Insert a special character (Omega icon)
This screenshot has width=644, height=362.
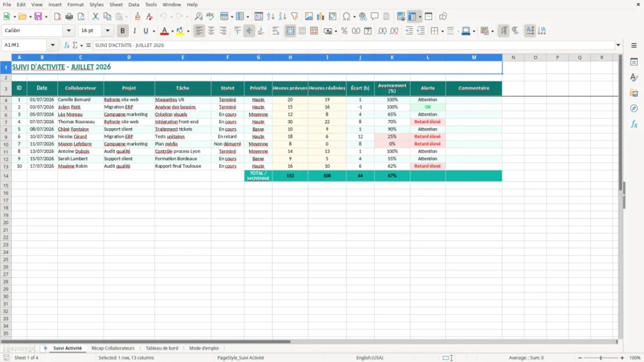point(347,16)
